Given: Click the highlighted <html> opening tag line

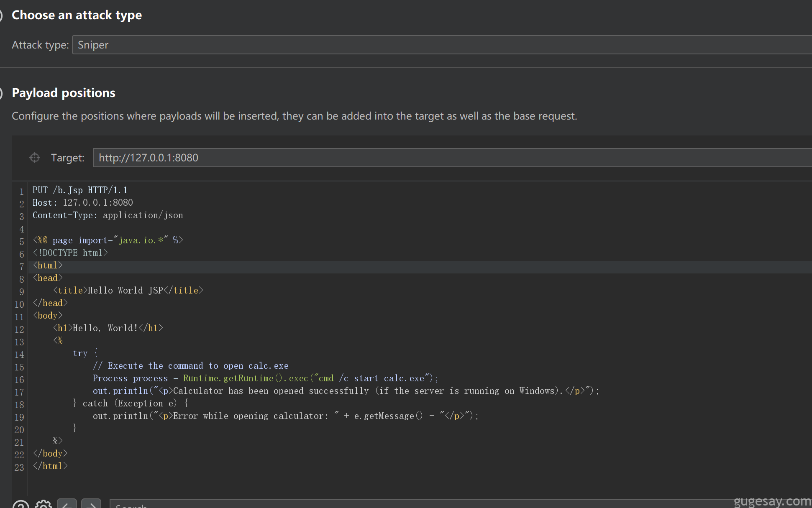Looking at the screenshot, I should pos(48,265).
